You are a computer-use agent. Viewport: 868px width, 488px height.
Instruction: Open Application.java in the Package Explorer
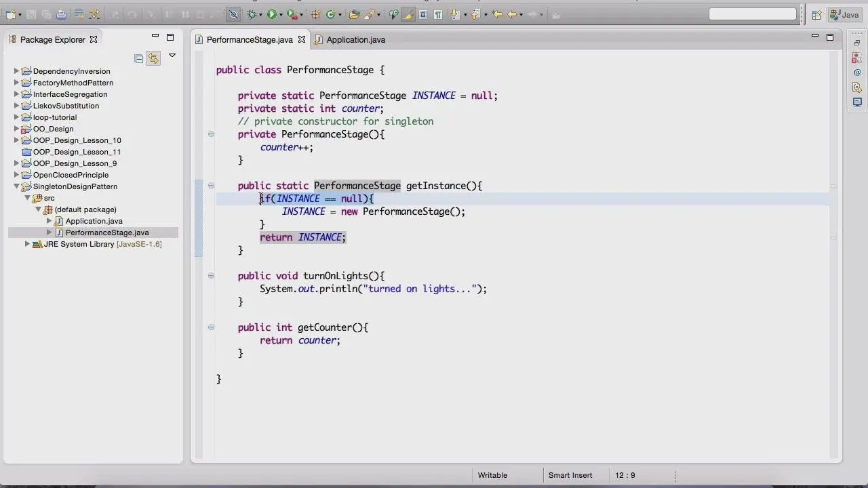(94, 221)
